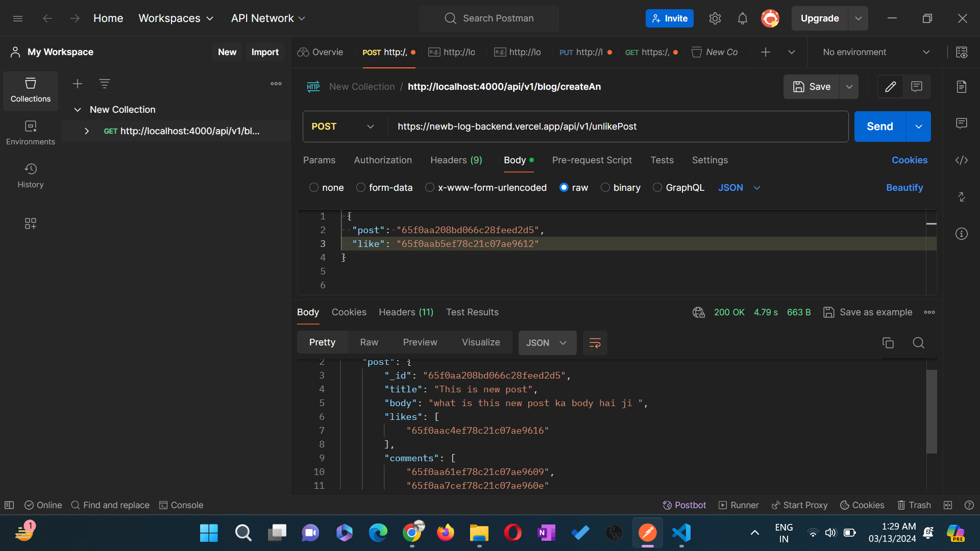
Task: Expand the localhost GET request in New Collection
Action: pyautogui.click(x=86, y=131)
